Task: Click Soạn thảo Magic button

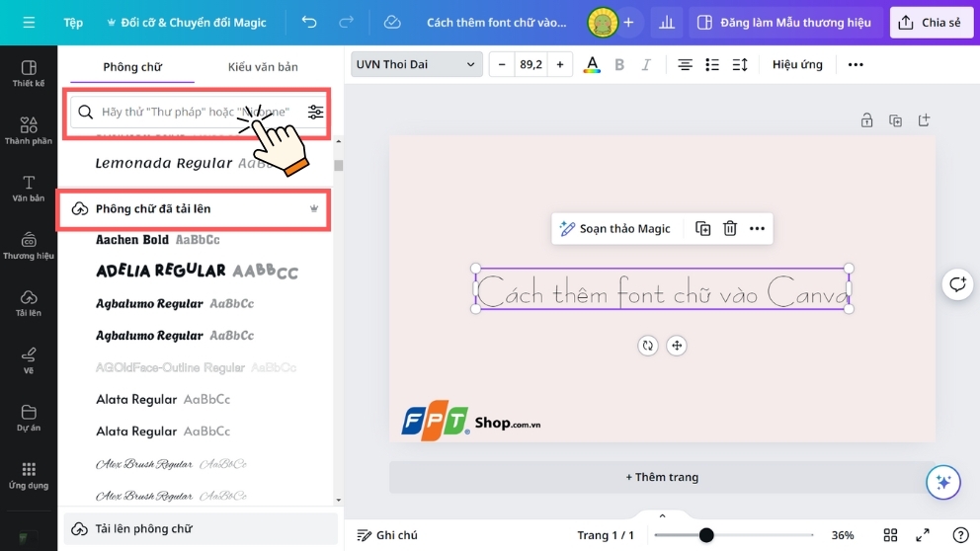Action: tap(615, 229)
